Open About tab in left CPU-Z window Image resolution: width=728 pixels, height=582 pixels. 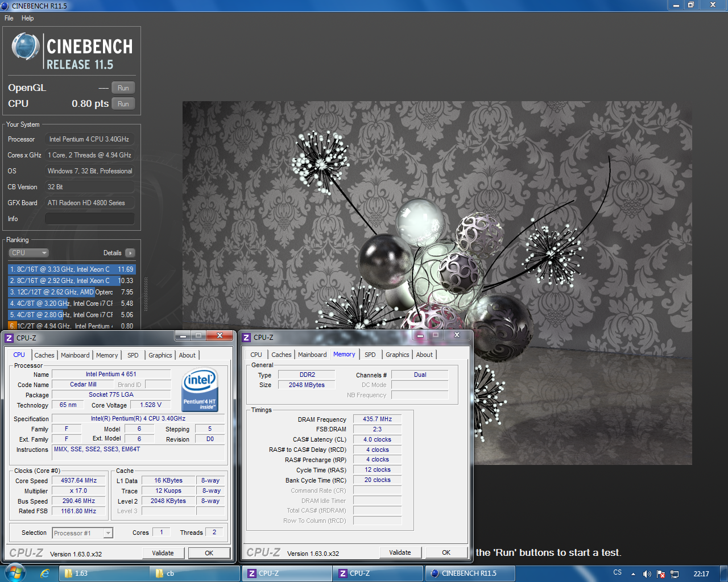click(x=187, y=355)
